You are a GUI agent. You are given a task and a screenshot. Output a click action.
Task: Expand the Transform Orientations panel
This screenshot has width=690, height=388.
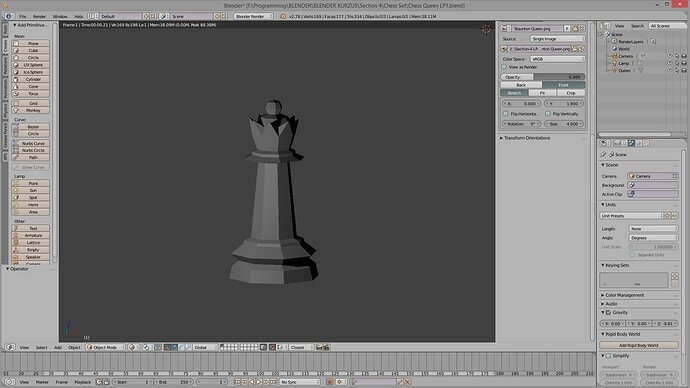point(527,138)
